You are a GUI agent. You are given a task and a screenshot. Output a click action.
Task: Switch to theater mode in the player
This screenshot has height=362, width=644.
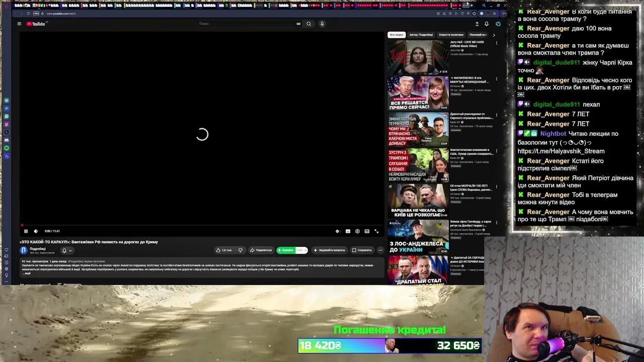pos(367,231)
